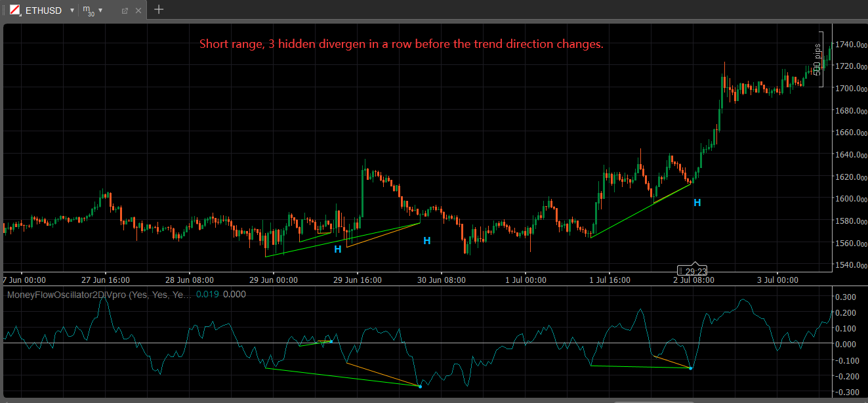Detach the ETHUSD chart into a window
This screenshot has width=868, height=403.
click(125, 11)
